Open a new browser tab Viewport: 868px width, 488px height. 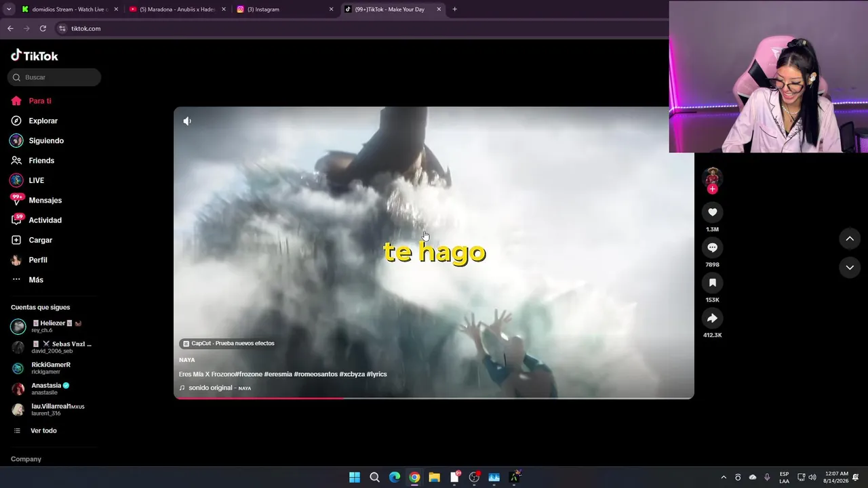click(x=454, y=9)
